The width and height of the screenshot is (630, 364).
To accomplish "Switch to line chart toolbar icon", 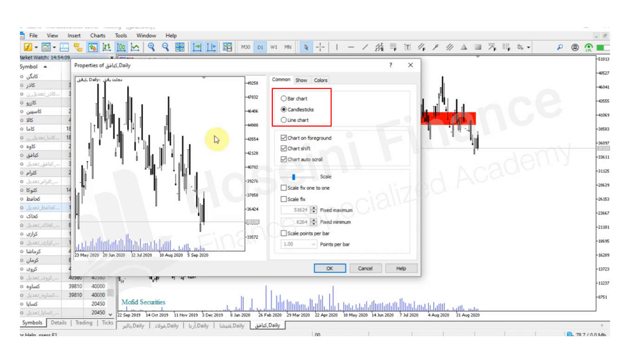I will pos(135,47).
